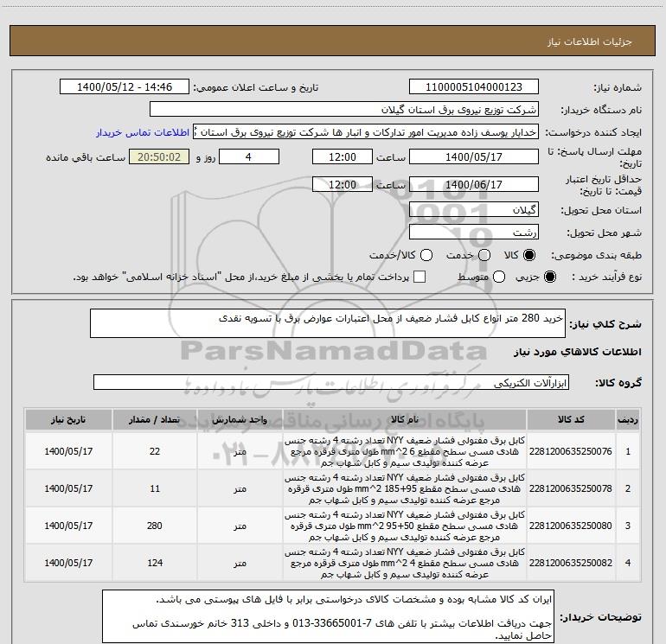Click the جزئیات اطلاعات نیاز header bar

332,41
